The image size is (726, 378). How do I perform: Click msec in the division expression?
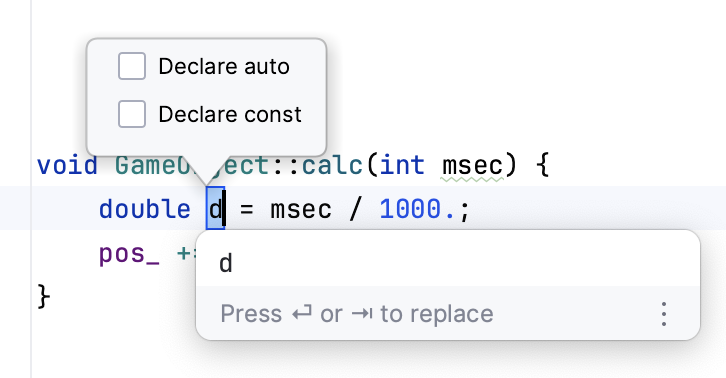point(301,209)
